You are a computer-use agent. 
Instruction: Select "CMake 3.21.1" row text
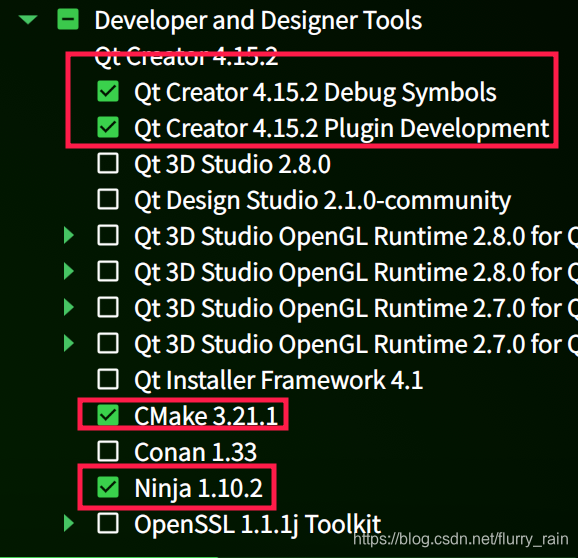pyautogui.click(x=206, y=416)
